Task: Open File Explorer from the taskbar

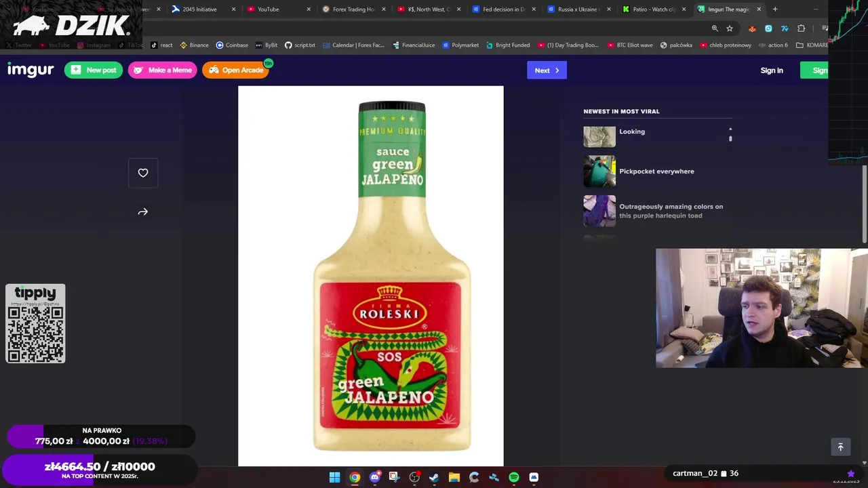Action: pos(454,477)
